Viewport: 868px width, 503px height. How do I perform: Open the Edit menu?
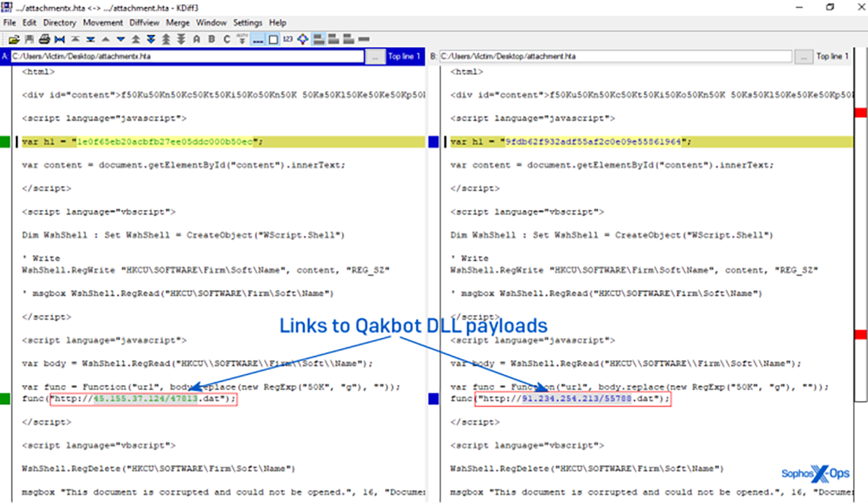tap(29, 23)
